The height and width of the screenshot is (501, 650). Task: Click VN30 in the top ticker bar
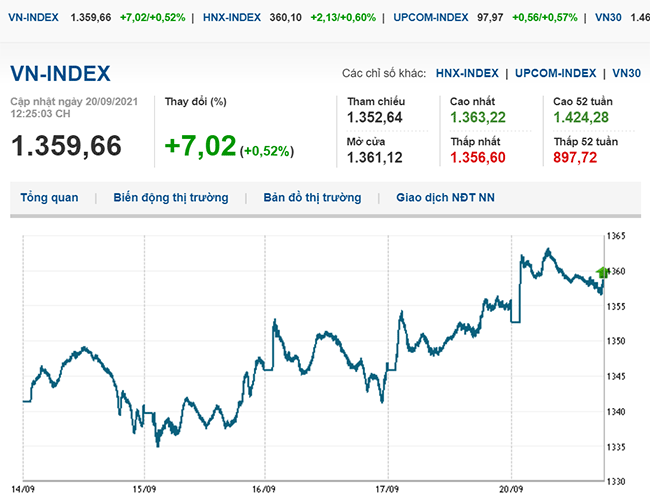616,18
